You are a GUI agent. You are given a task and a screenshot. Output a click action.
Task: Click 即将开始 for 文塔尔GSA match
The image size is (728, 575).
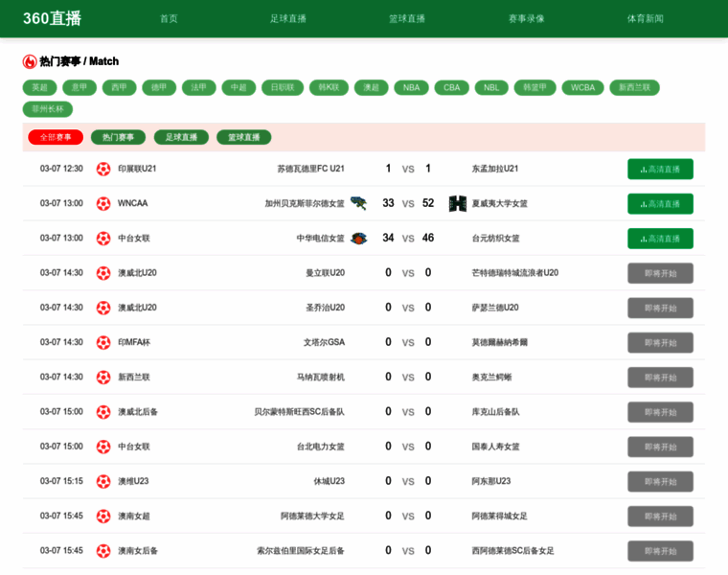pos(660,343)
